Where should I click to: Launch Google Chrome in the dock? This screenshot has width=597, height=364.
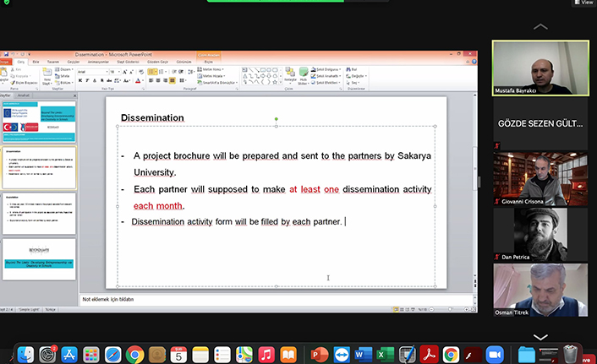click(134, 354)
